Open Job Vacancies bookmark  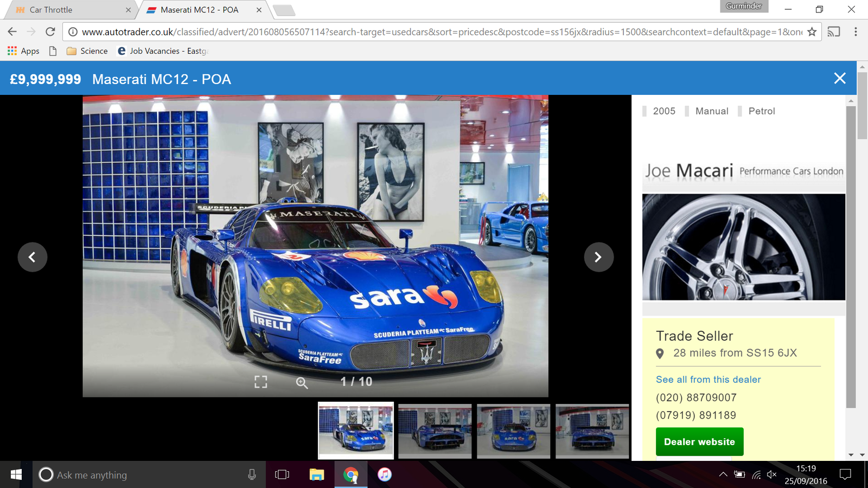(163, 51)
